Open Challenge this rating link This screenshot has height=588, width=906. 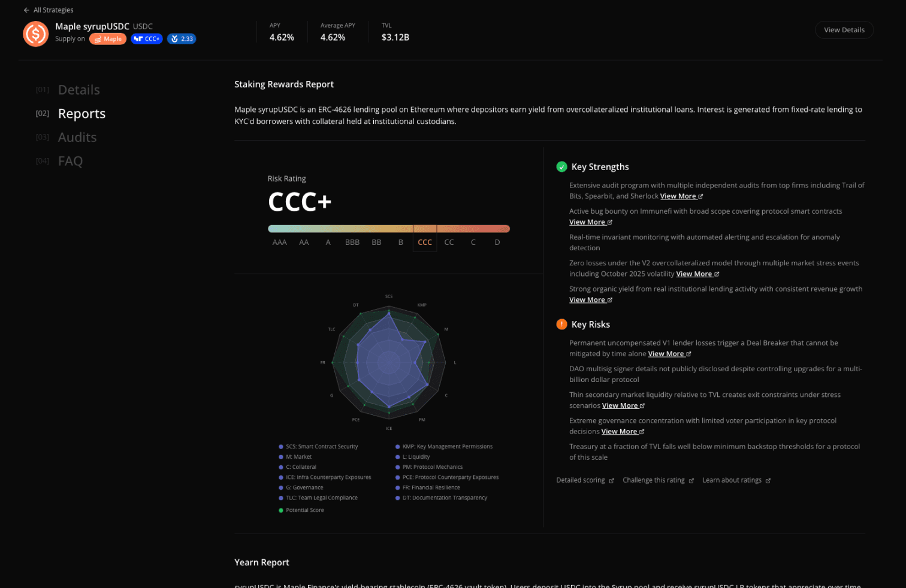pyautogui.click(x=658, y=480)
